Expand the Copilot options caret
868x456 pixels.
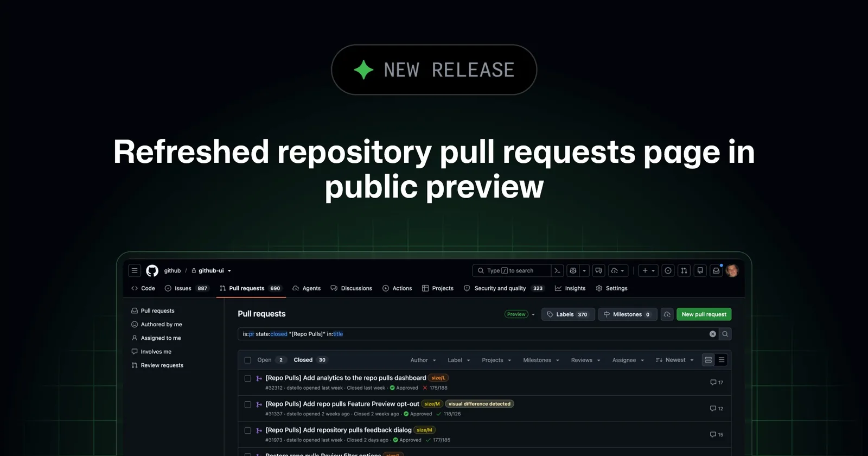(584, 270)
